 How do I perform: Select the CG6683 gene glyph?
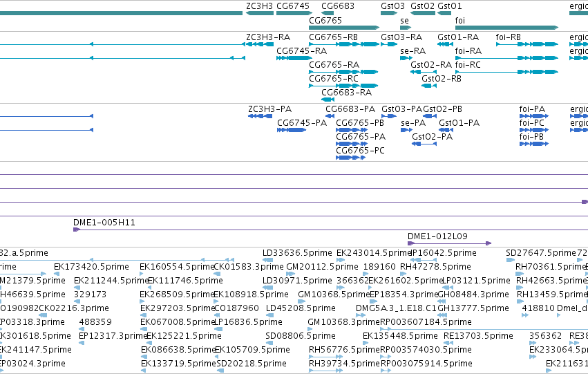tap(328, 13)
